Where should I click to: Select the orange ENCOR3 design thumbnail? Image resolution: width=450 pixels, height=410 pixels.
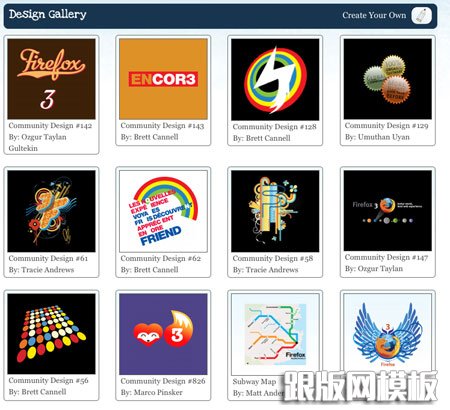(x=163, y=79)
